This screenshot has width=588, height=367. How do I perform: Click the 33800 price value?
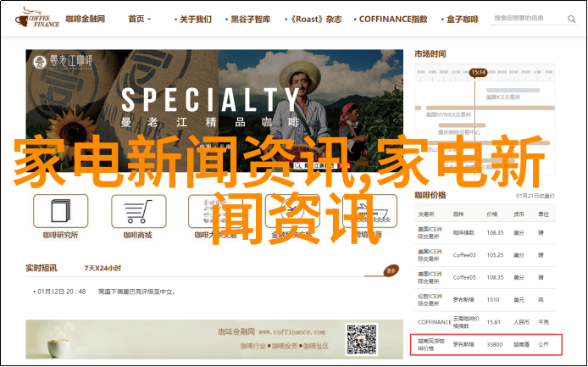[x=494, y=344]
